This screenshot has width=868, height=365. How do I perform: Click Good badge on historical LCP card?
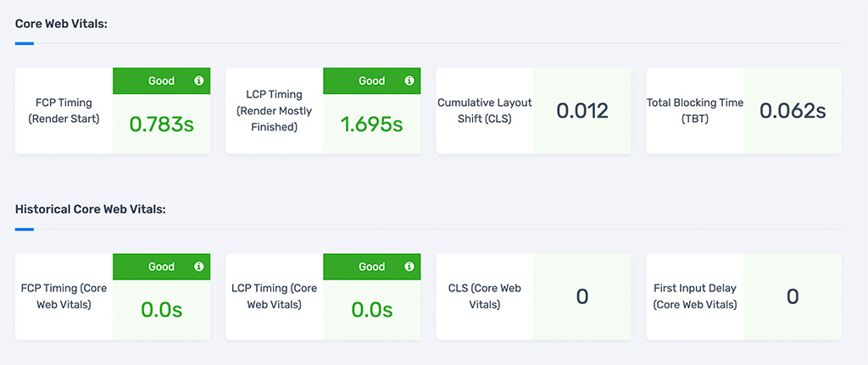pos(371,267)
